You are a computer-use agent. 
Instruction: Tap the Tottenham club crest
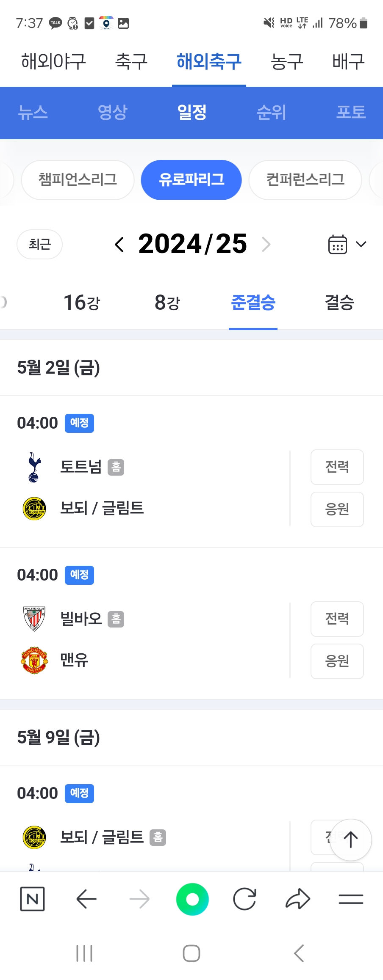[34, 467]
